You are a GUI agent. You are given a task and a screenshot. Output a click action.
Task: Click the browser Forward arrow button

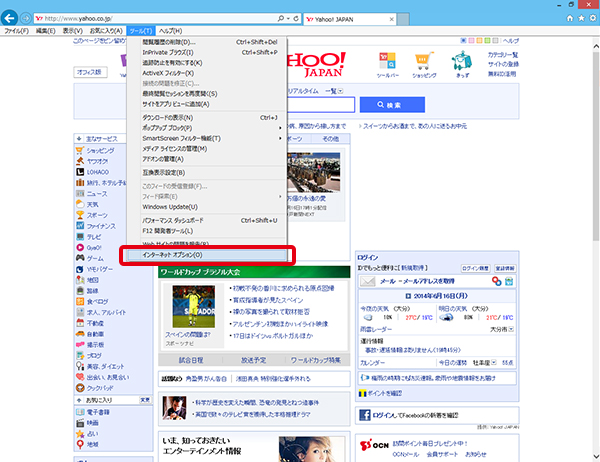pos(26,18)
